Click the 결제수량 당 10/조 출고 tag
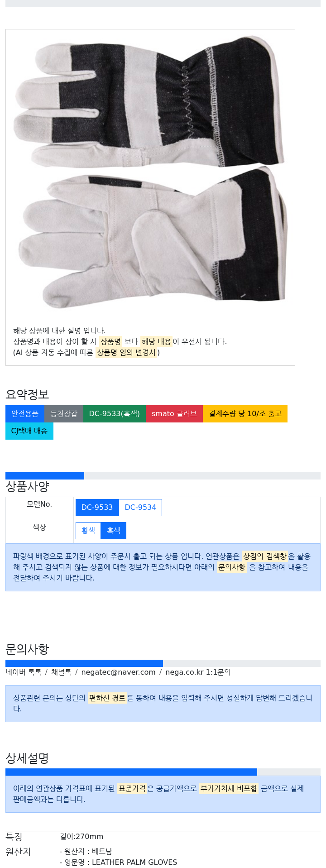 coord(245,413)
